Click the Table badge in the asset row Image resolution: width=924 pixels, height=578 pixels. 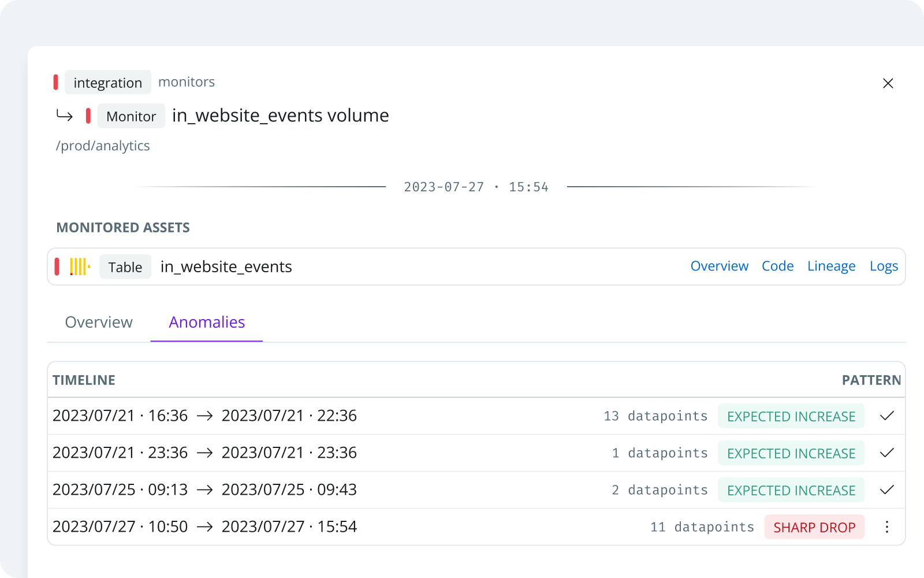[x=125, y=266]
